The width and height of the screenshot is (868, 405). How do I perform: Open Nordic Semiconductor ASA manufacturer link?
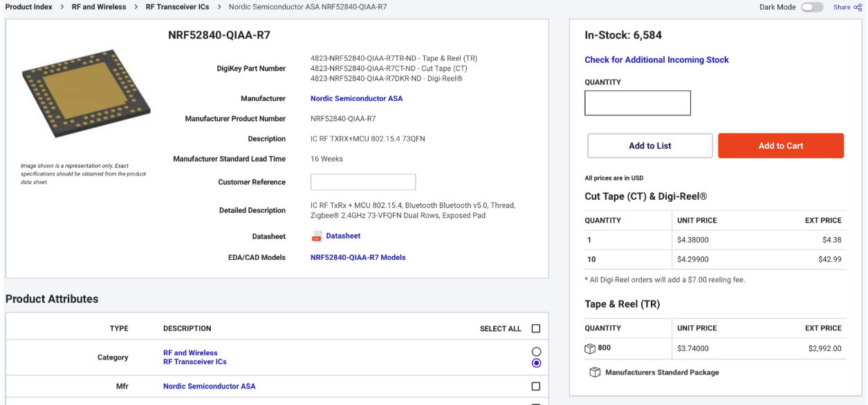(356, 99)
